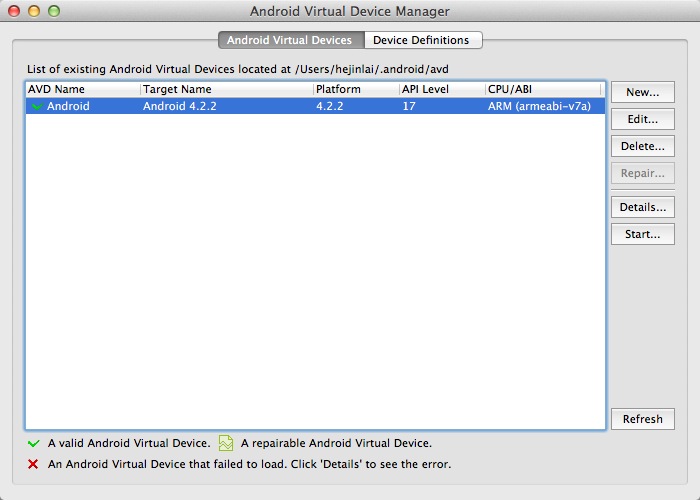The image size is (700, 500).
Task: Select the Android Virtual Devices tab
Action: [x=289, y=40]
